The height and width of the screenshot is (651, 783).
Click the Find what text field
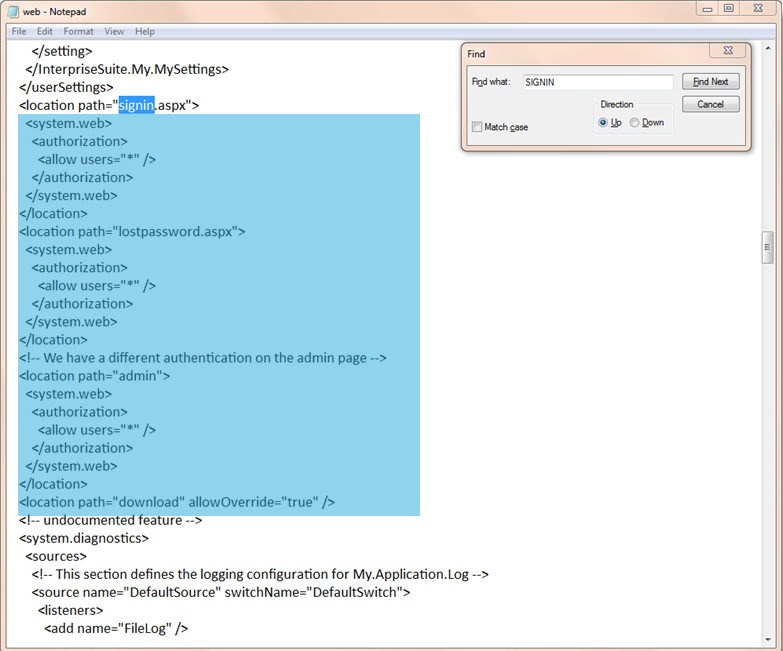tap(597, 82)
